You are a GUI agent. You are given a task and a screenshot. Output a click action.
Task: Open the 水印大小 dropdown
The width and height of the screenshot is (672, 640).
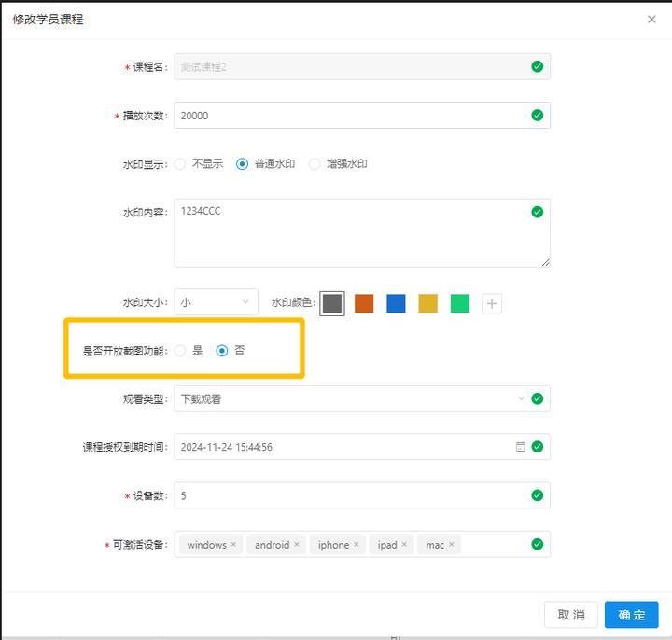tap(216, 302)
